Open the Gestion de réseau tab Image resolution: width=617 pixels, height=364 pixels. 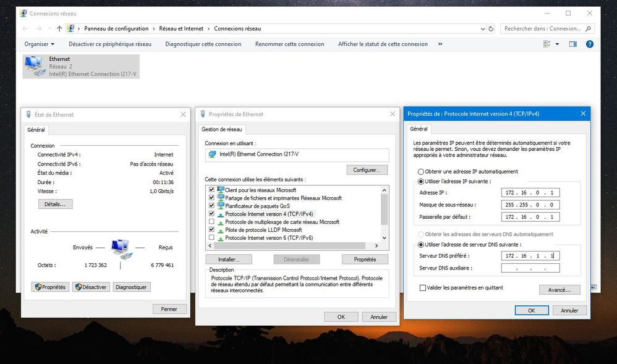coord(223,129)
